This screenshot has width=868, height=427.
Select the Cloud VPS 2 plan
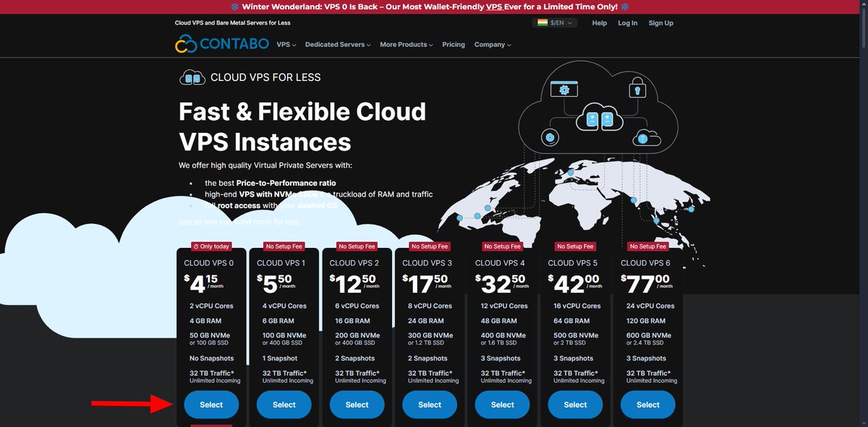tap(357, 405)
